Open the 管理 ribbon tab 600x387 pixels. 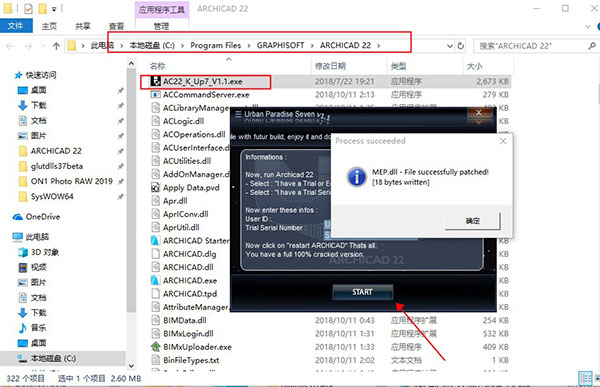pyautogui.click(x=161, y=26)
